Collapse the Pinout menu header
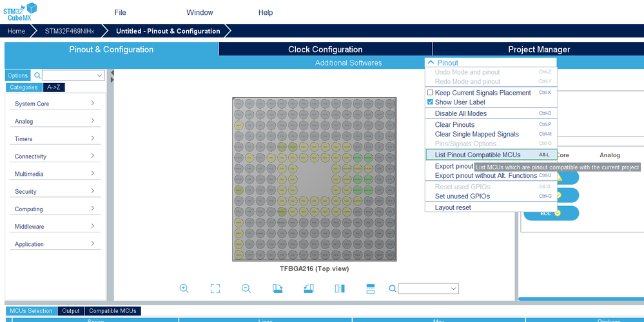 491,62
